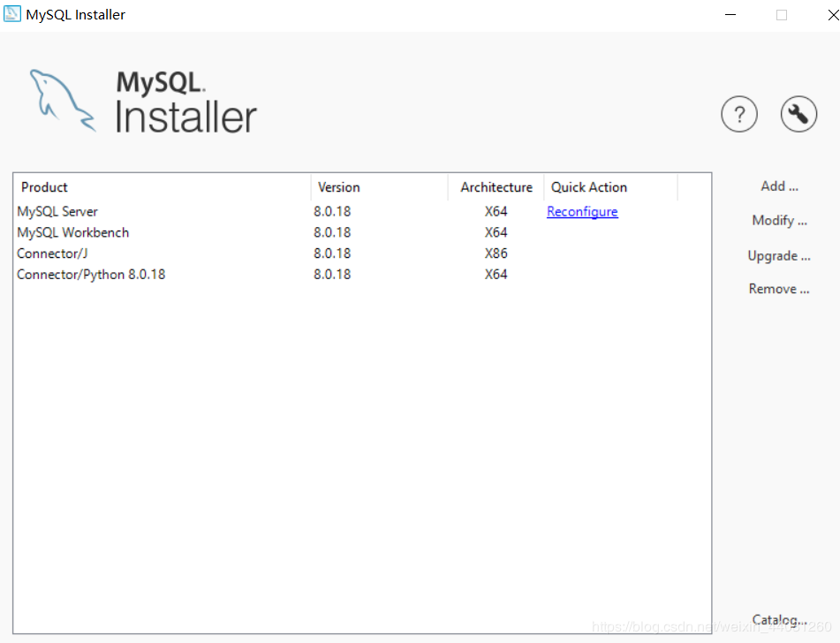Screen dimensions: 840x643
Task: Open the Catalog dialog
Action: 778,620
